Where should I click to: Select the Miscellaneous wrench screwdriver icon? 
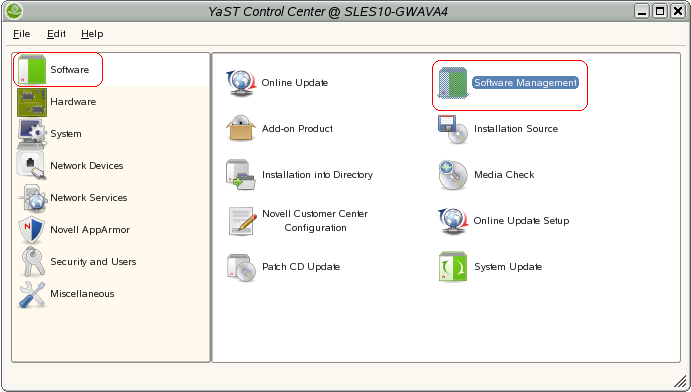click(x=32, y=294)
